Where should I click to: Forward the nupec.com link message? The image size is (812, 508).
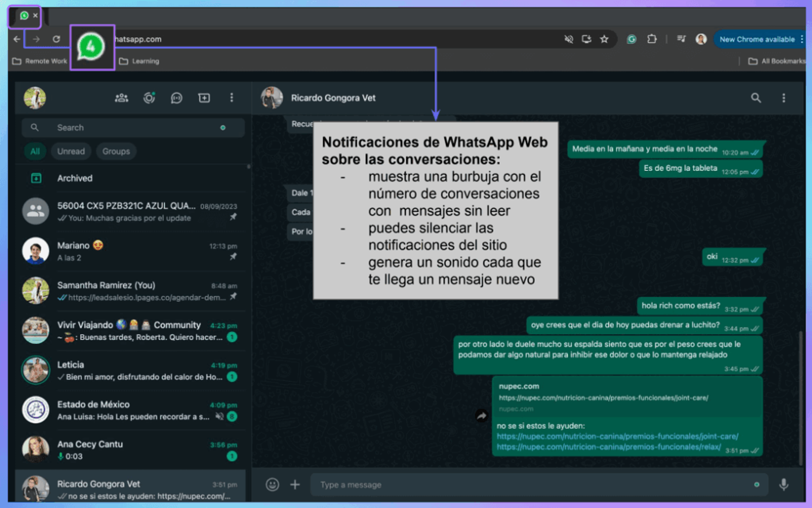tap(481, 416)
